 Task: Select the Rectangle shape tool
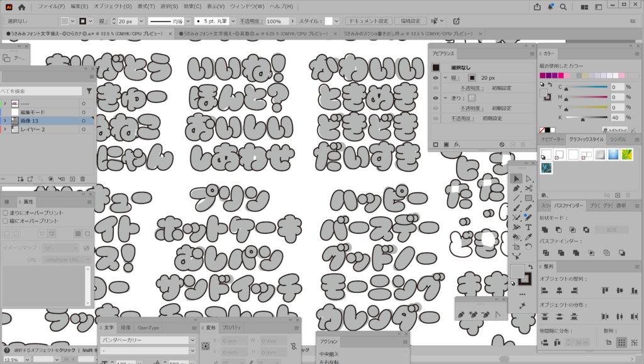[528, 198]
